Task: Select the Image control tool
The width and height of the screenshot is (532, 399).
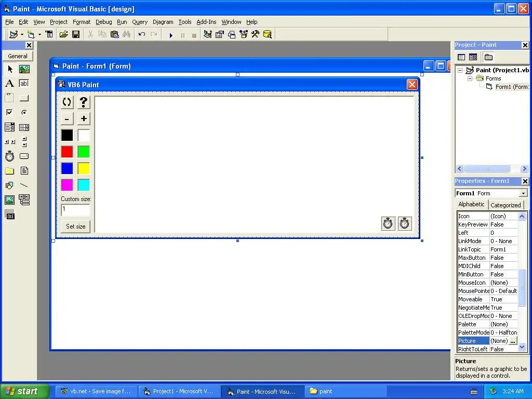Action: point(10,200)
